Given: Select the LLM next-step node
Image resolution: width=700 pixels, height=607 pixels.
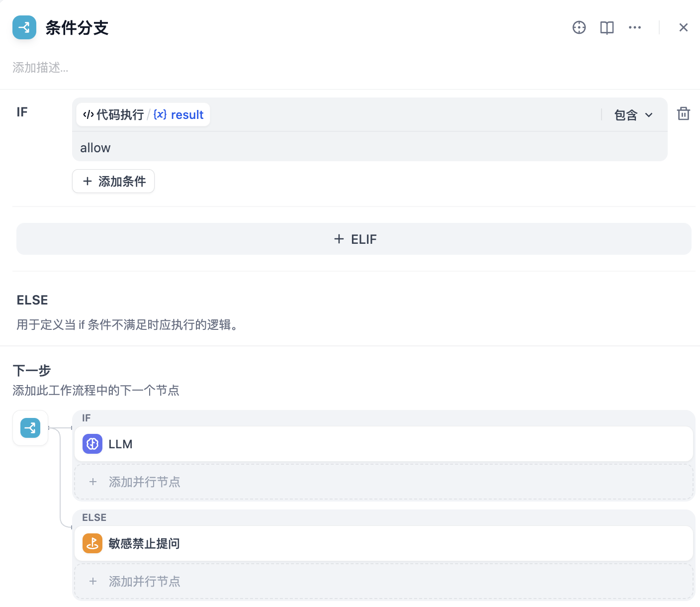Looking at the screenshot, I should point(383,444).
